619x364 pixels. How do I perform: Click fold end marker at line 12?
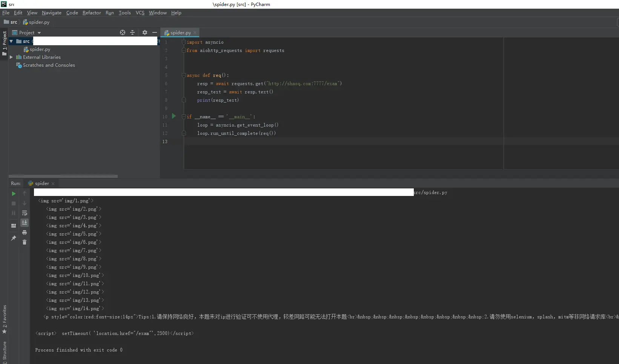point(184,133)
